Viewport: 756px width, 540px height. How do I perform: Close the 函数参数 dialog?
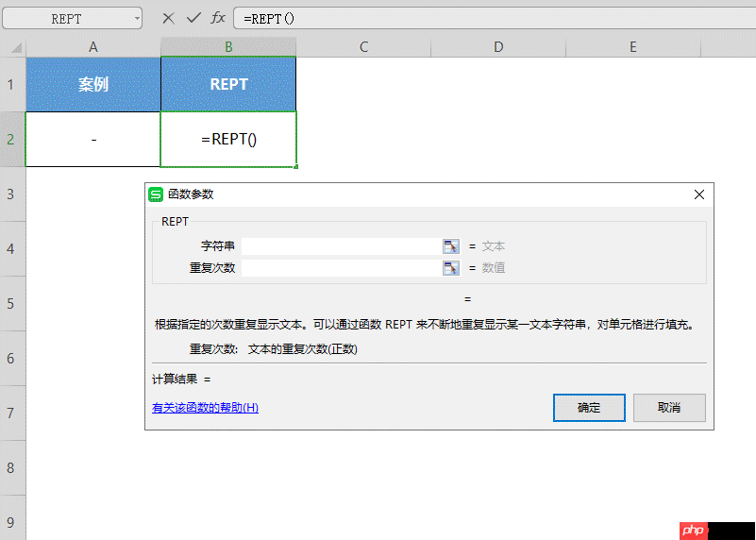coord(699,194)
